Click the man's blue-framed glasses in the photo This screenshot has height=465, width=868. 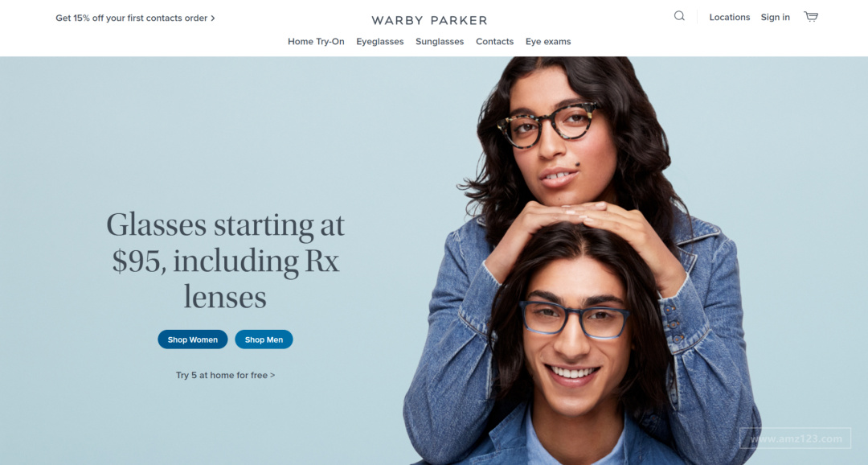[574, 319]
